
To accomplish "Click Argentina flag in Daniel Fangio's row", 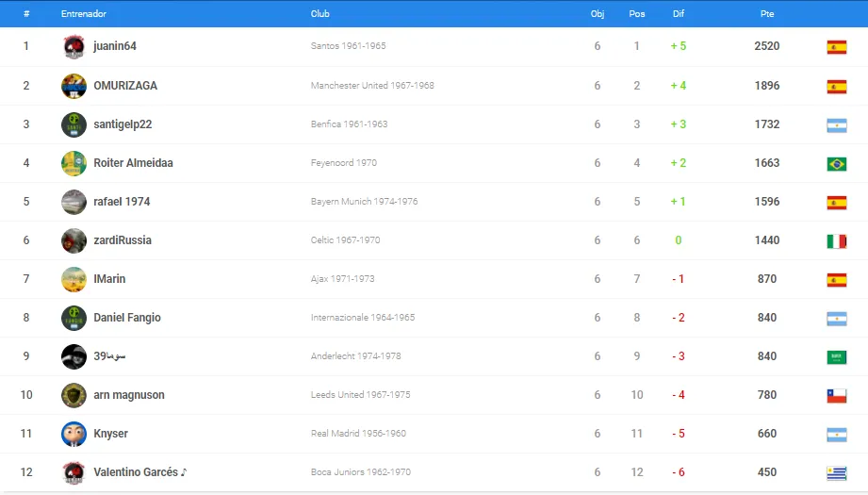I will pyautogui.click(x=837, y=319).
